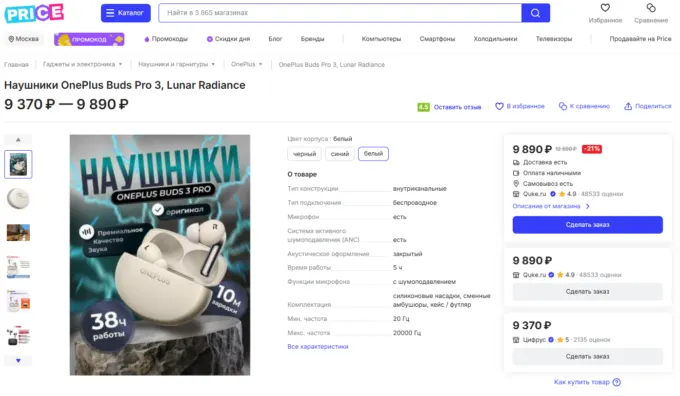This screenshot has width=680, height=396.
Task: Open 'Все характеристики' link
Action: 318,347
